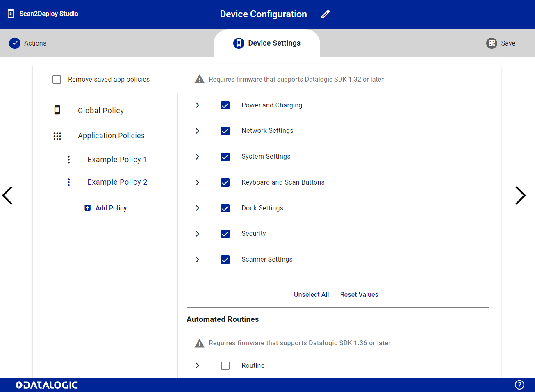The height and width of the screenshot is (392, 535).
Task: Click the Routine label
Action: (253, 366)
